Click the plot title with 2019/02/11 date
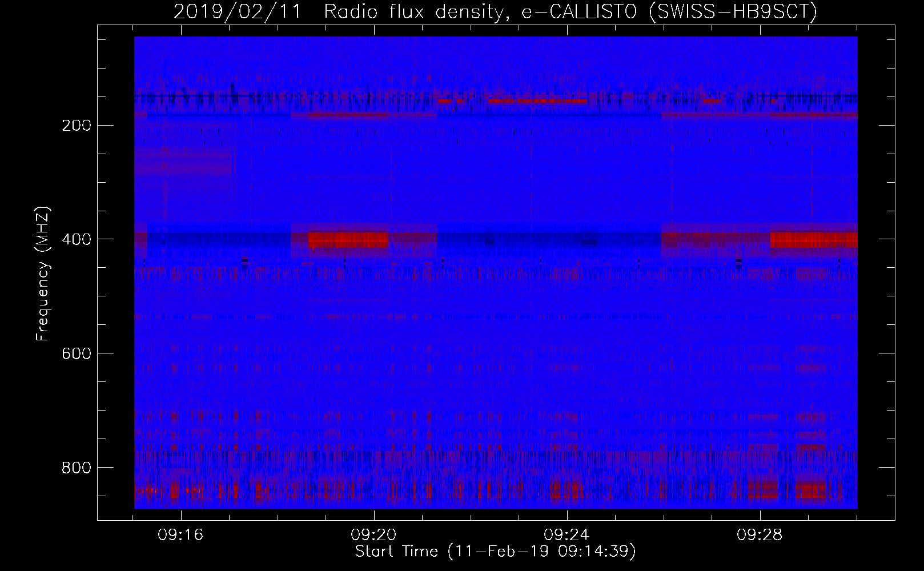924x571 pixels. point(495,11)
